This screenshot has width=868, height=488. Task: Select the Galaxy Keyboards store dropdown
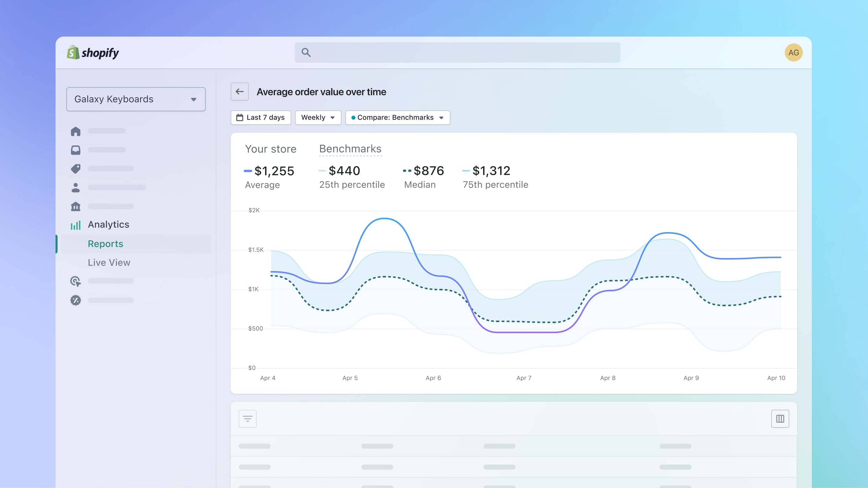pos(136,99)
